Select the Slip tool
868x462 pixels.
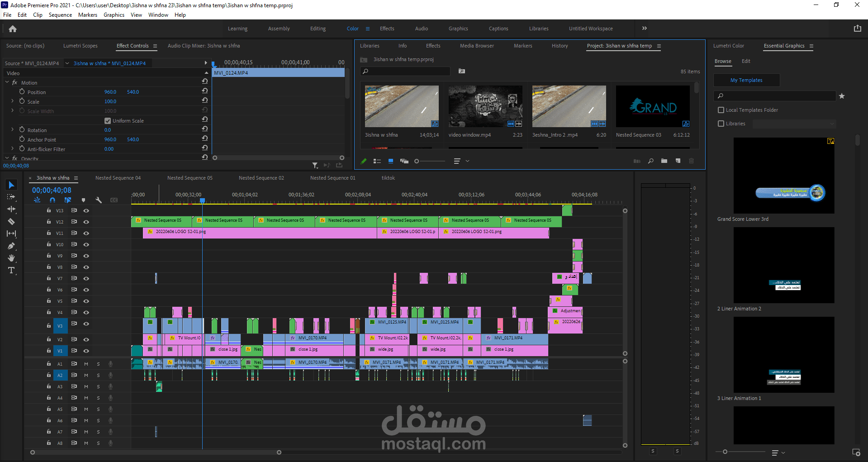[11, 233]
